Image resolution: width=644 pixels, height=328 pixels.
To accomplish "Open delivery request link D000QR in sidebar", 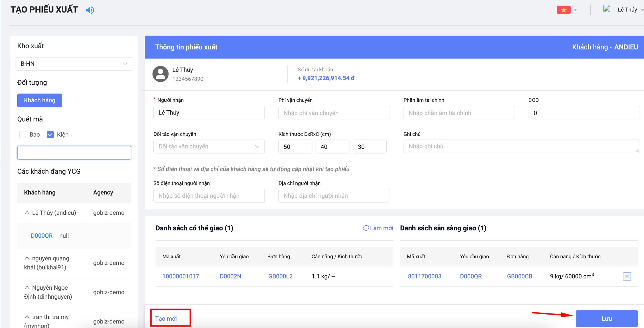I will point(42,236).
